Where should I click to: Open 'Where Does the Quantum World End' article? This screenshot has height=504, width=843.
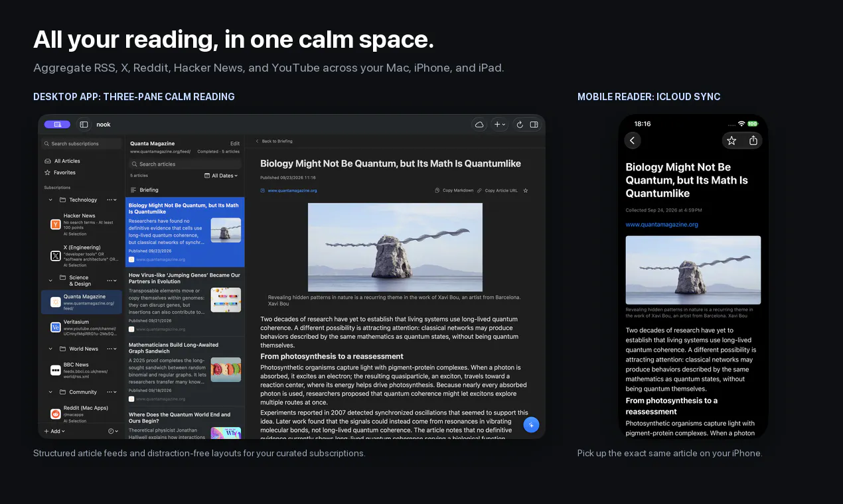coord(185,423)
